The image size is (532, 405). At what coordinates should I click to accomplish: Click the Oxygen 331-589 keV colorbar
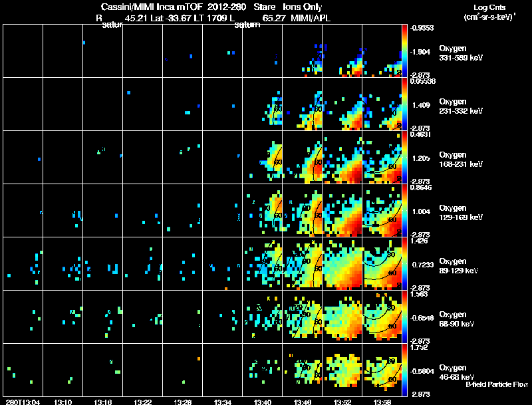click(x=404, y=51)
